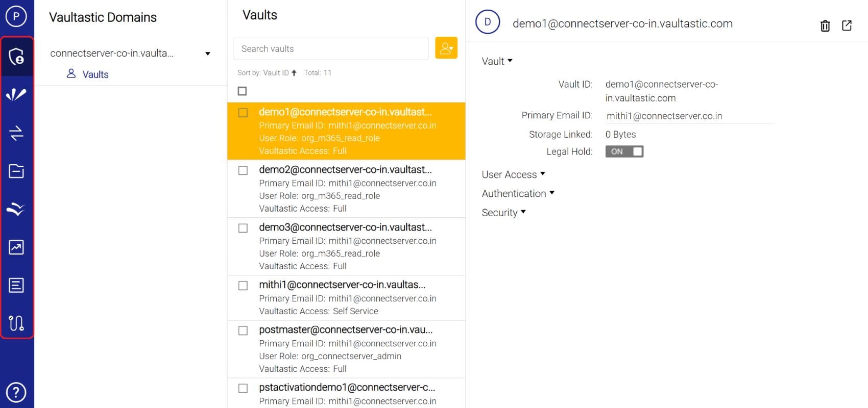
Task: Toggle the Legal Hold switch
Action: (x=624, y=151)
